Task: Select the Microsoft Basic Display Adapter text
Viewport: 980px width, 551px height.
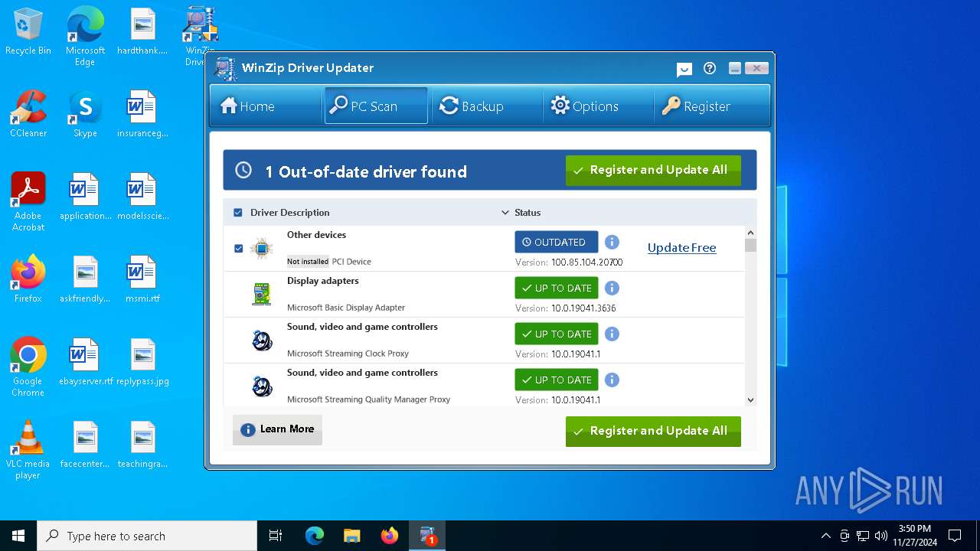Action: (346, 308)
